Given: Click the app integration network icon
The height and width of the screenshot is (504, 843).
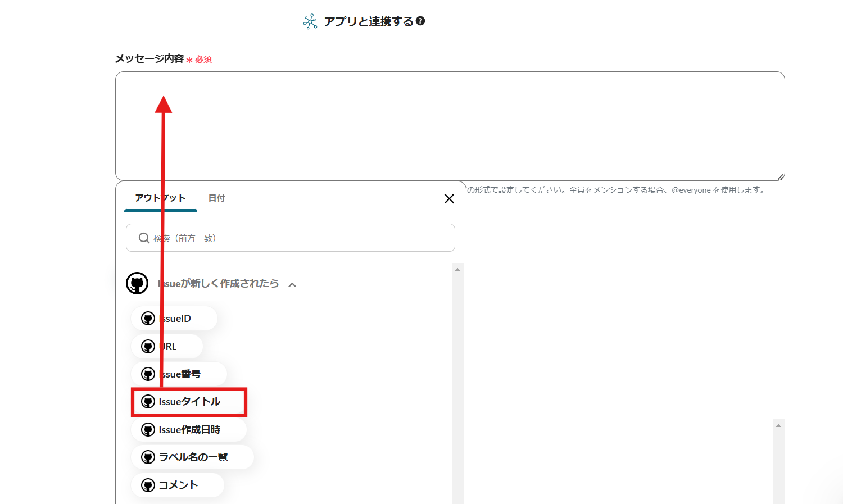Looking at the screenshot, I should 310,22.
